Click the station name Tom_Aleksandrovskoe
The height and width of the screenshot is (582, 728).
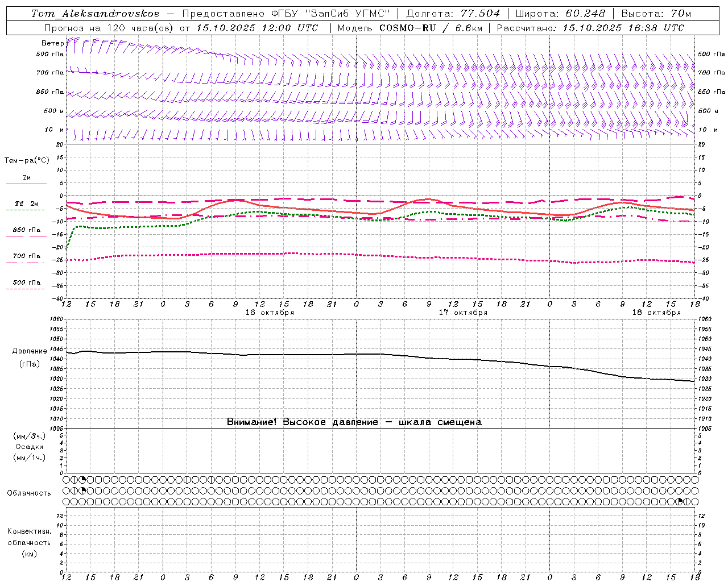point(96,14)
